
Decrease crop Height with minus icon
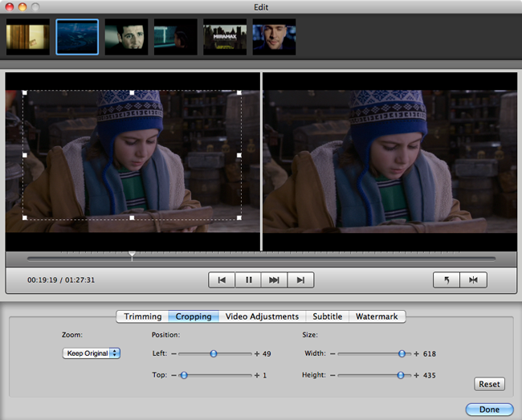pyautogui.click(x=332, y=375)
